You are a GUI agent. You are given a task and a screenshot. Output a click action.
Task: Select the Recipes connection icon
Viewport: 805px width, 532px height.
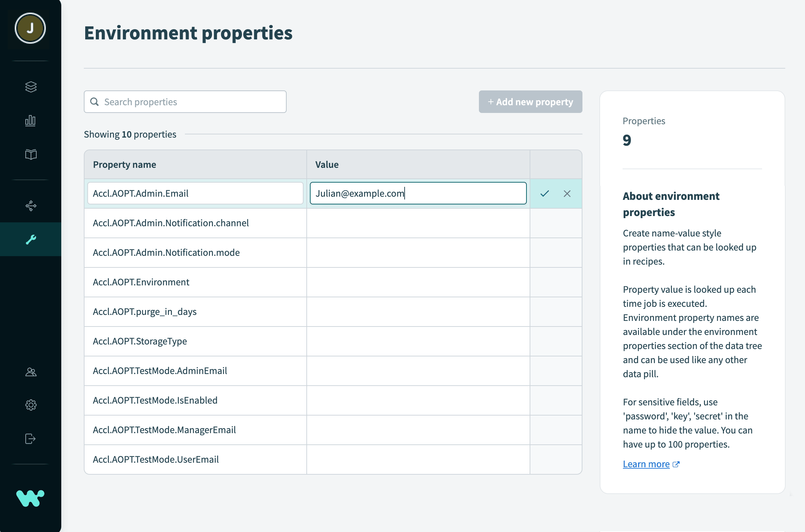(x=30, y=205)
